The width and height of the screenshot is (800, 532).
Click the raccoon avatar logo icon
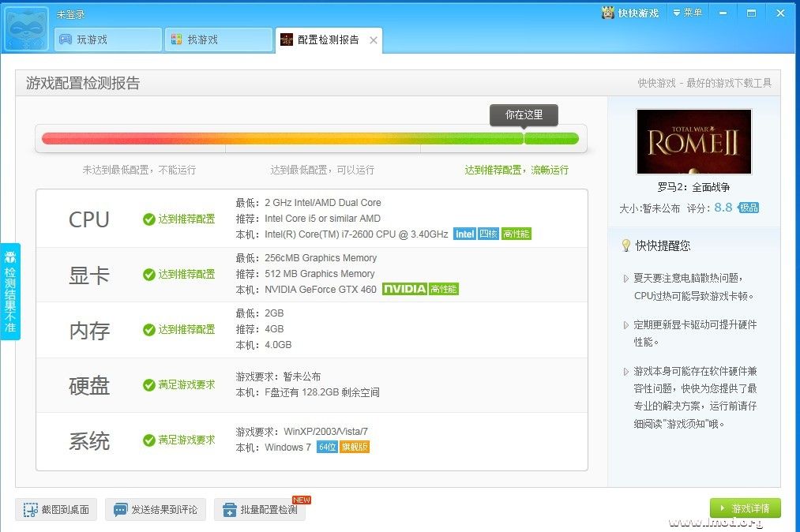tap(26, 28)
